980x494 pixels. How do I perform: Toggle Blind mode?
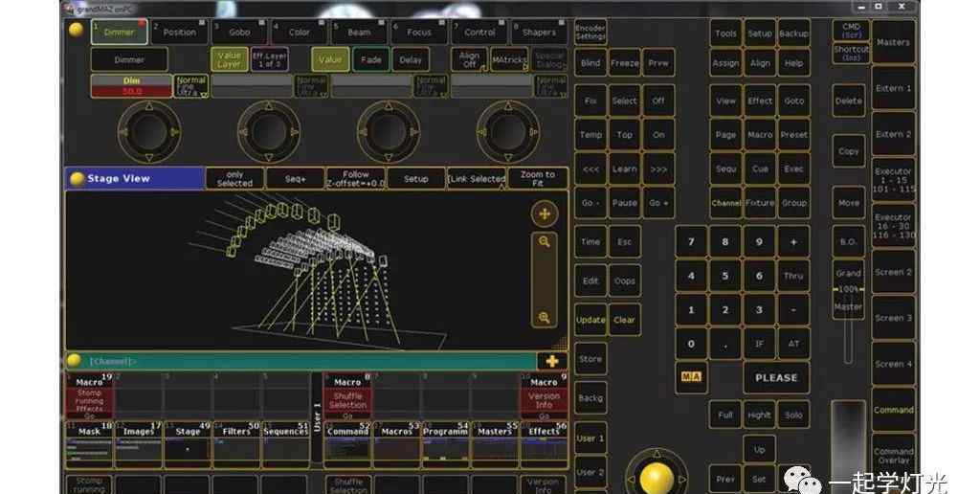(x=590, y=63)
